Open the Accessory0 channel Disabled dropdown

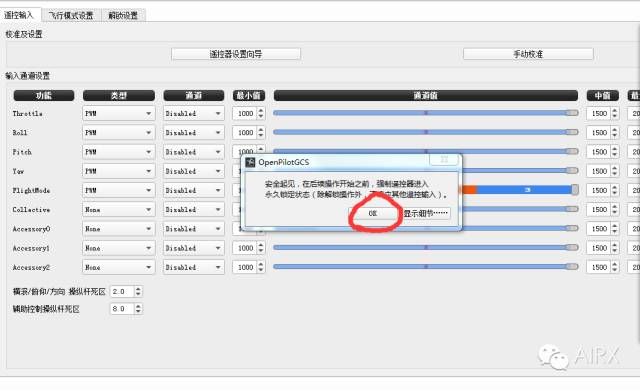tap(193, 229)
